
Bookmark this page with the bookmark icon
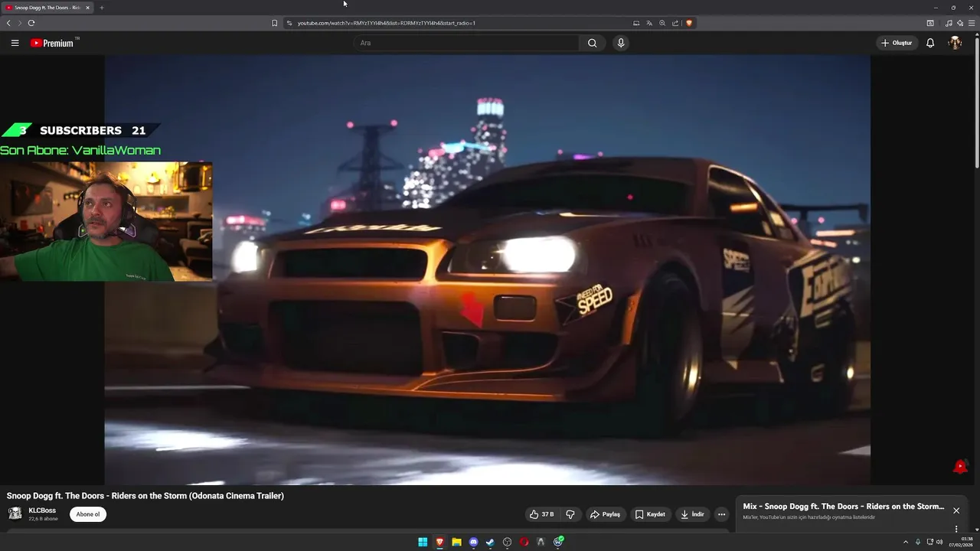pos(274,23)
